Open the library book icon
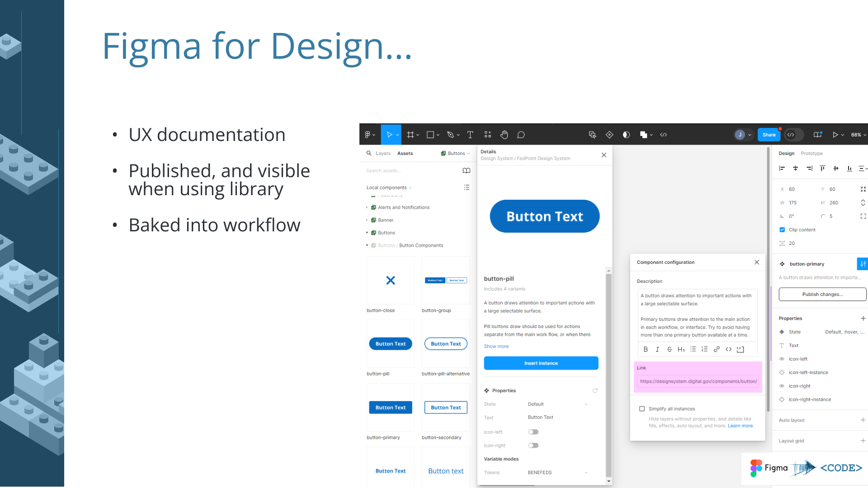 tap(467, 170)
